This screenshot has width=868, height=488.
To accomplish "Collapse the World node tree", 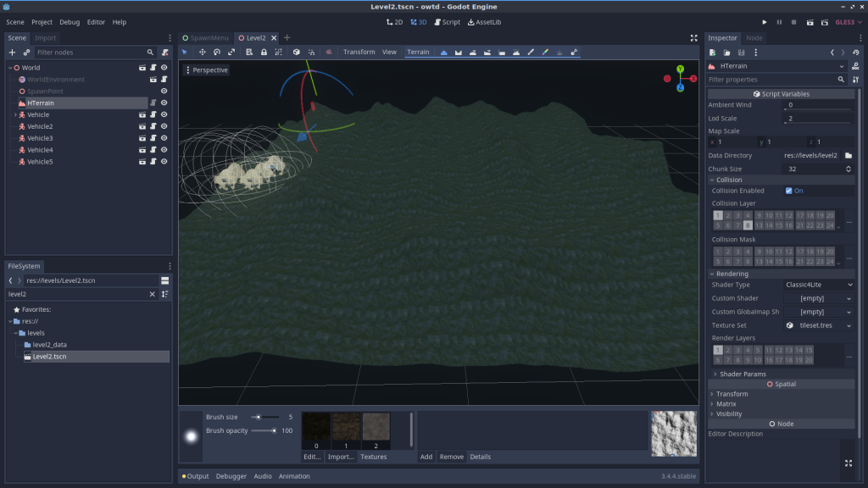I will tap(10, 68).
